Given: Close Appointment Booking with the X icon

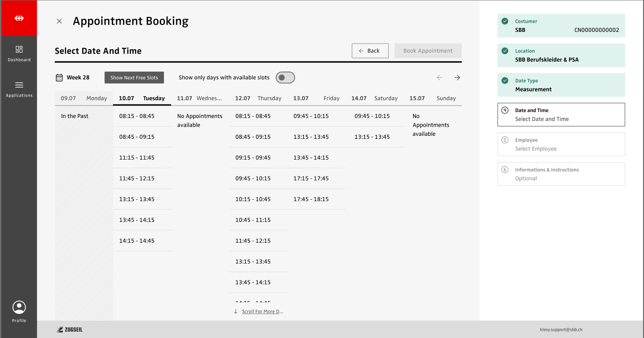Looking at the screenshot, I should pyautogui.click(x=60, y=21).
